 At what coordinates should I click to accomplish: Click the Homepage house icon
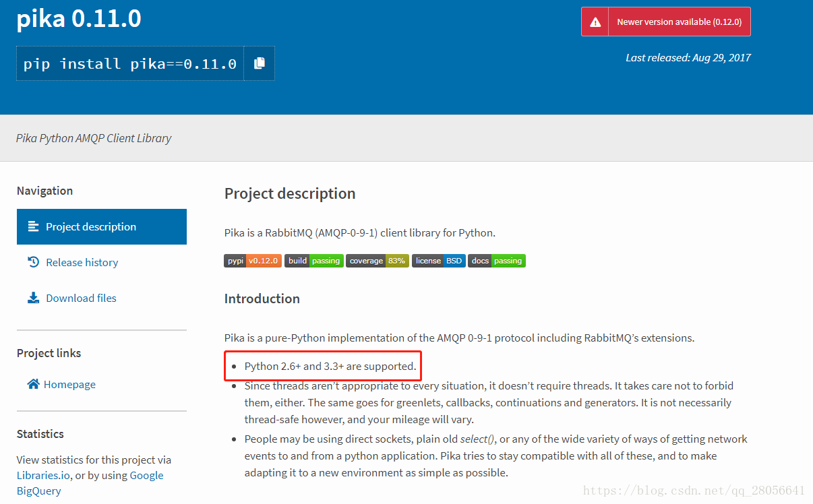tap(34, 384)
